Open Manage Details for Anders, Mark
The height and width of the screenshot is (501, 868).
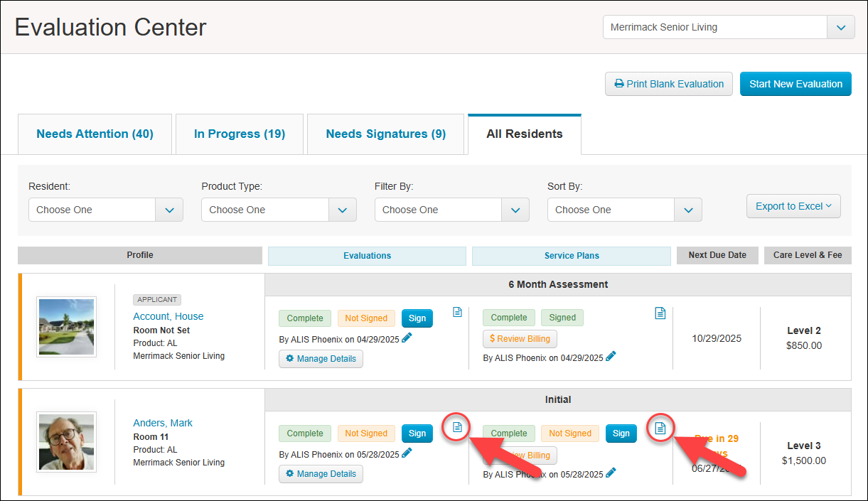(x=321, y=474)
